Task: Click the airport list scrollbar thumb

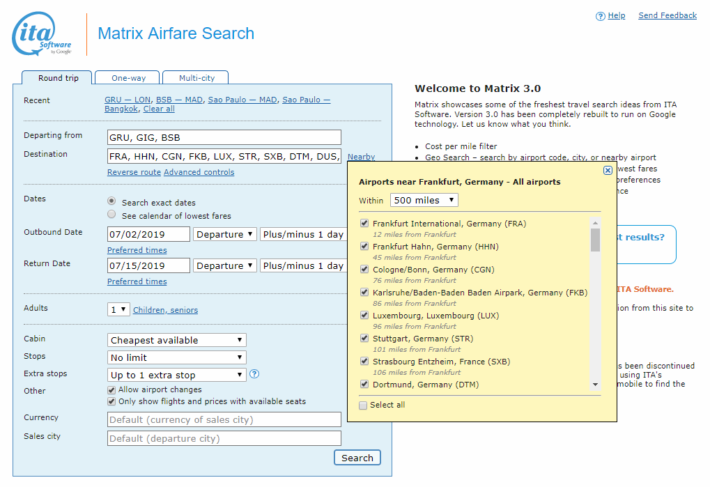Action: [x=595, y=240]
